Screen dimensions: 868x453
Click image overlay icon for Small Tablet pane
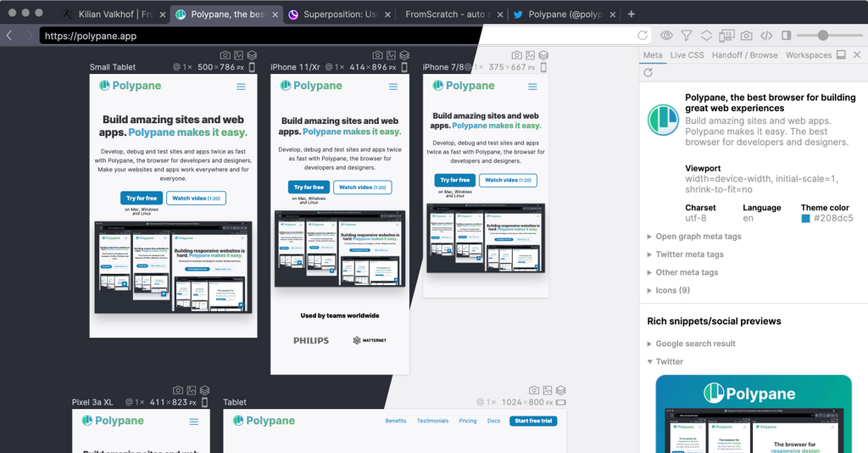[238, 55]
